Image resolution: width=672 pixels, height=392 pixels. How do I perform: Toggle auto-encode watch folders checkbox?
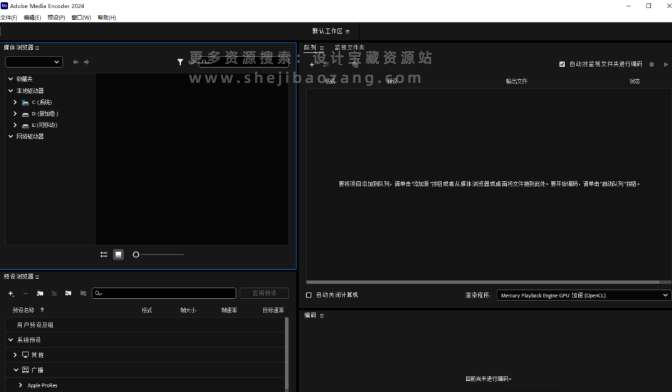[x=562, y=64]
